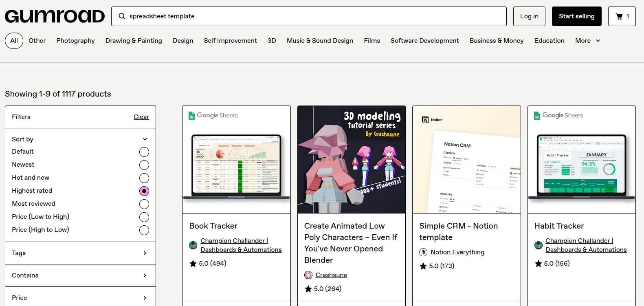Click Champion Challander avatar under Habit Tracker
This screenshot has width=644, height=306.
[x=538, y=245]
